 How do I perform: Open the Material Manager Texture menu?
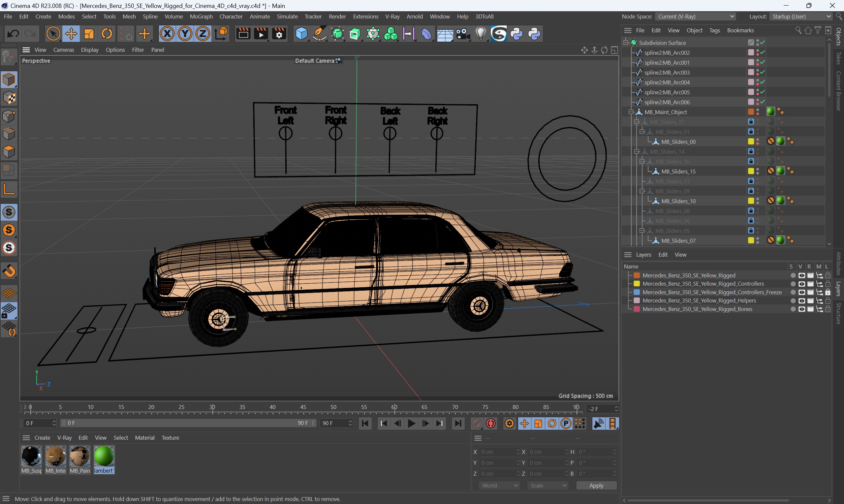point(170,437)
